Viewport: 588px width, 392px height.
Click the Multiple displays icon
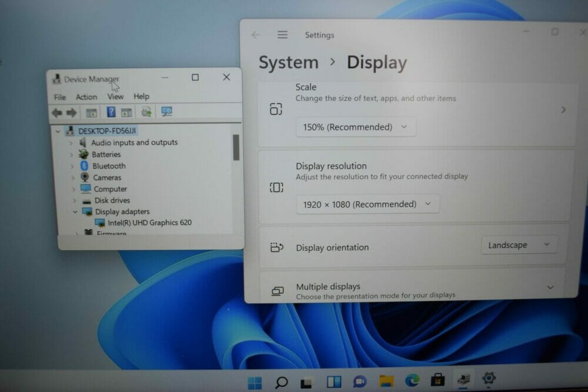click(x=278, y=291)
